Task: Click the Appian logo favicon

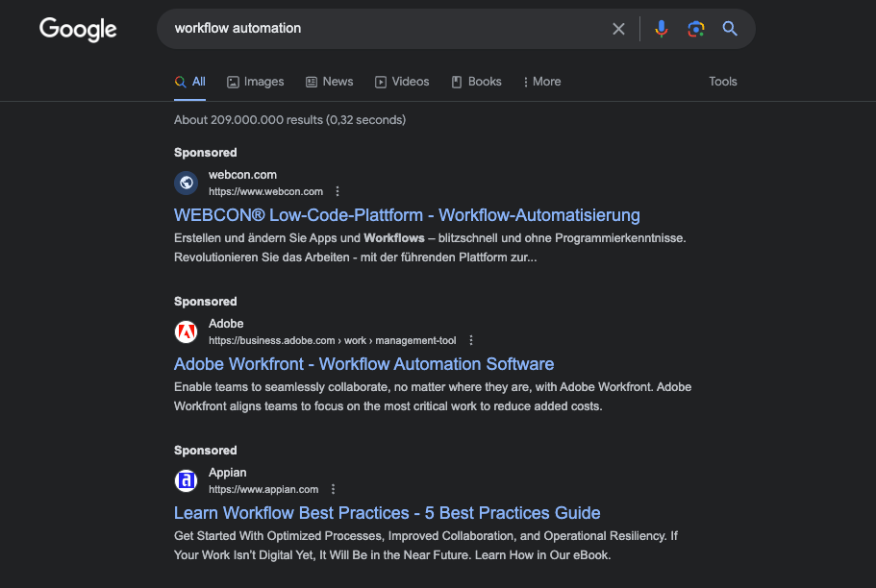Action: pos(186,480)
